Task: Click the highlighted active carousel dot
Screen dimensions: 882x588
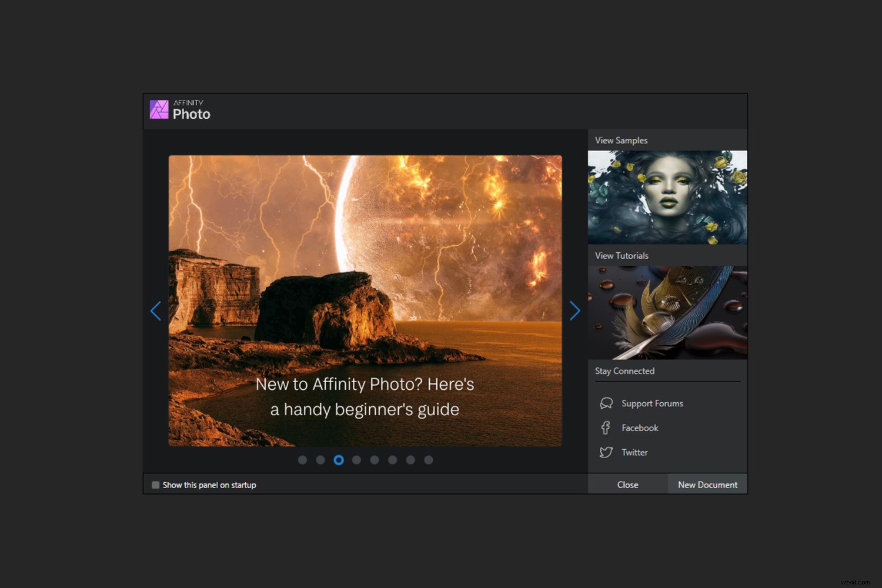Action: tap(339, 460)
